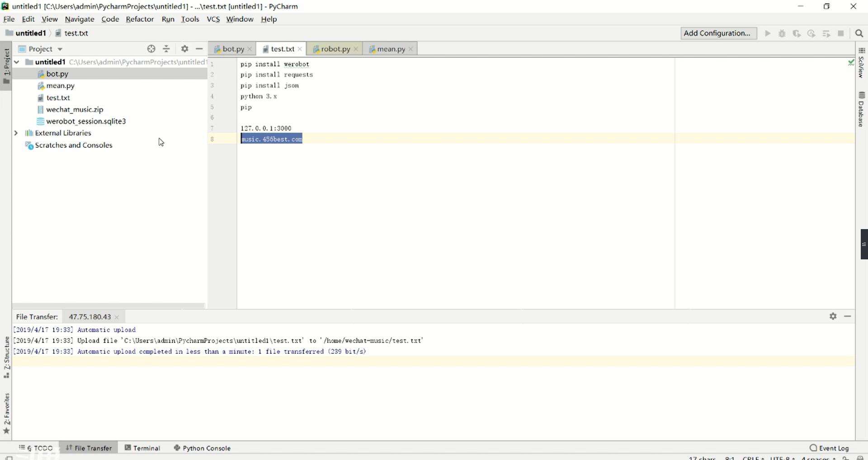Click the project tree horizontal scrollbar

click(x=108, y=306)
